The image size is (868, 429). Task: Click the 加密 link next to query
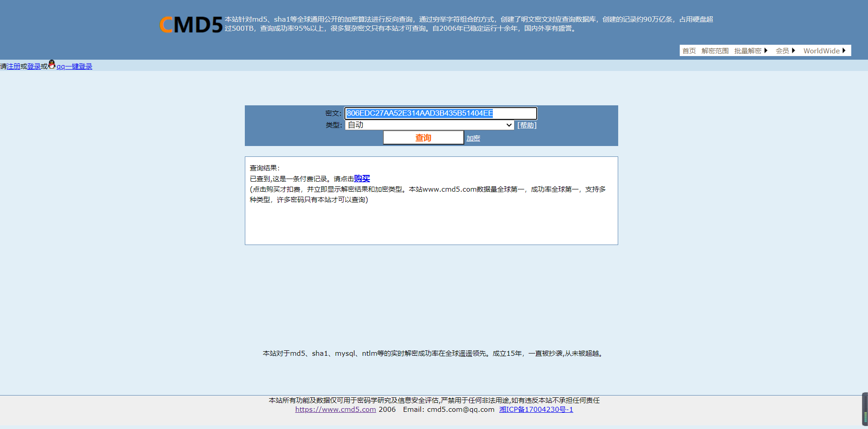tap(473, 138)
